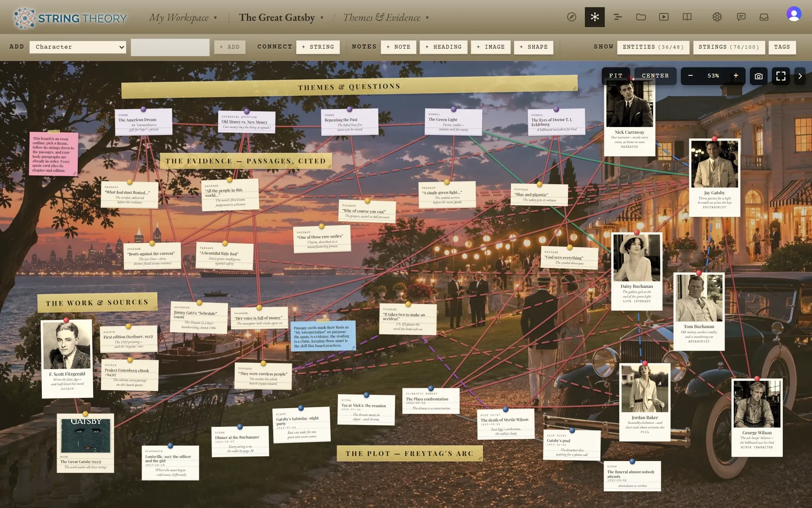Switch to the timeline view icon
This screenshot has width=812, height=508.
pos(618,17)
